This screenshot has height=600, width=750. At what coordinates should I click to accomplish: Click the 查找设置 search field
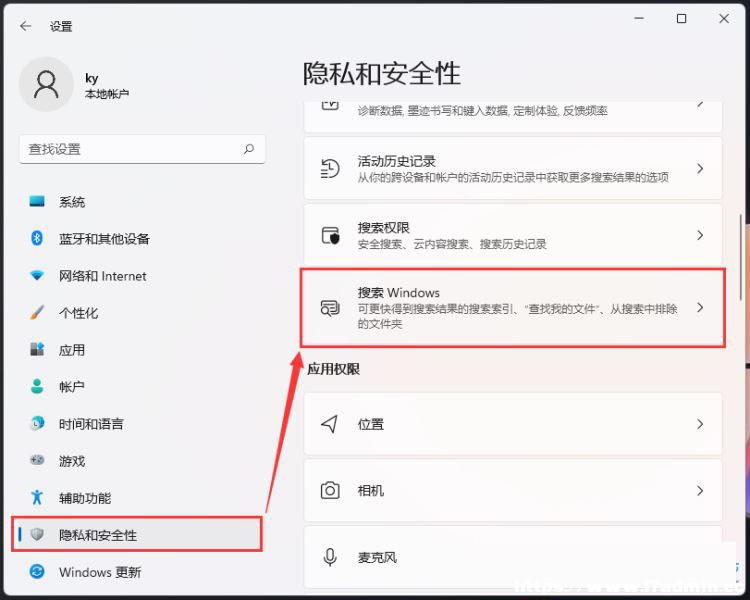click(x=142, y=149)
